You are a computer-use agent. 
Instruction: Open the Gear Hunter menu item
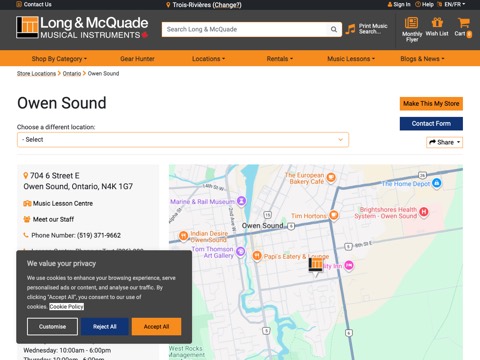coord(137,59)
